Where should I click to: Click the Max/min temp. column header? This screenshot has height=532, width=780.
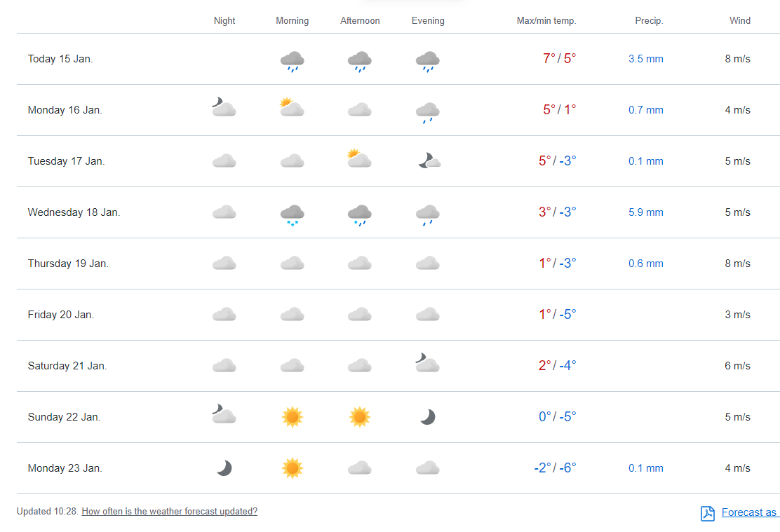pos(546,21)
